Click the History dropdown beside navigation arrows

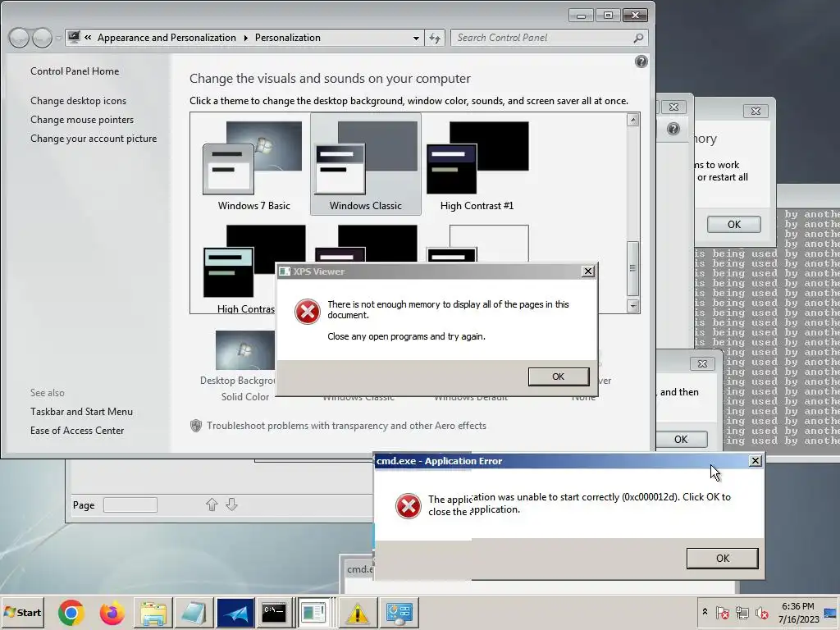coord(58,38)
